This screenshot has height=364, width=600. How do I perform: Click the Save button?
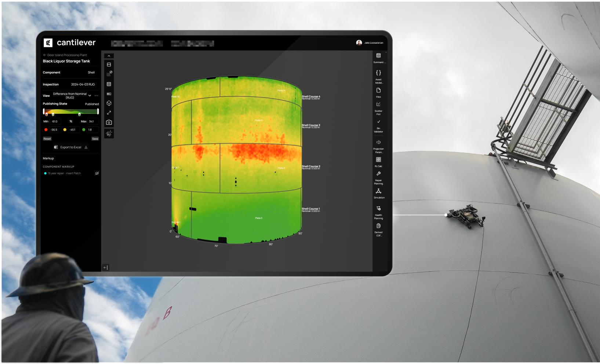(x=95, y=139)
